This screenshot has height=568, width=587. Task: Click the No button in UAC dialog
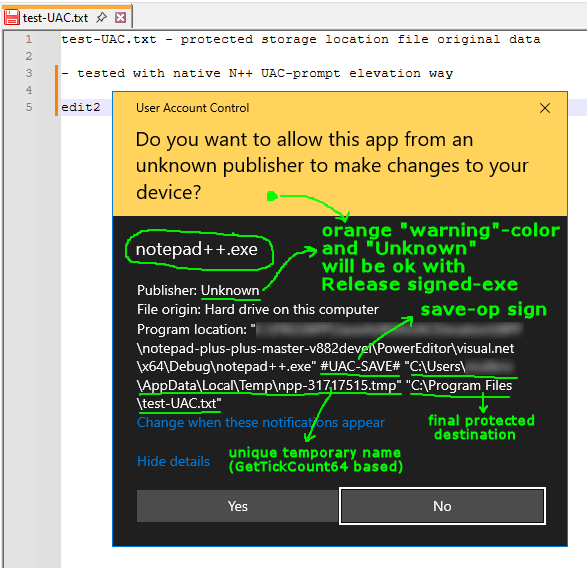(442, 506)
